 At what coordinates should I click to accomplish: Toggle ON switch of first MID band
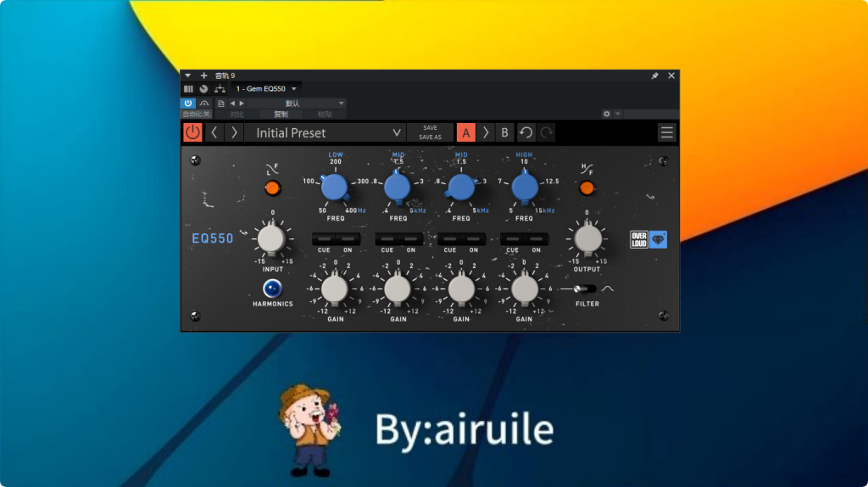coord(411,239)
